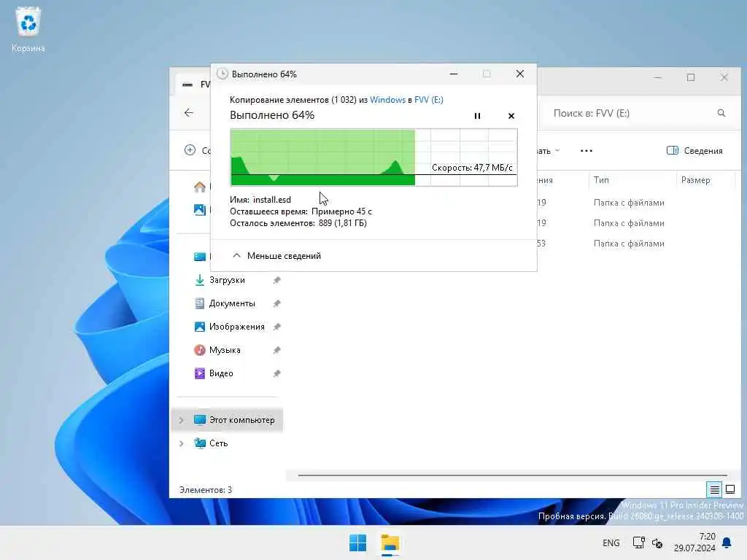The image size is (747, 560).
Task: Open the 'FVV (E:)' destination link
Action: point(429,99)
